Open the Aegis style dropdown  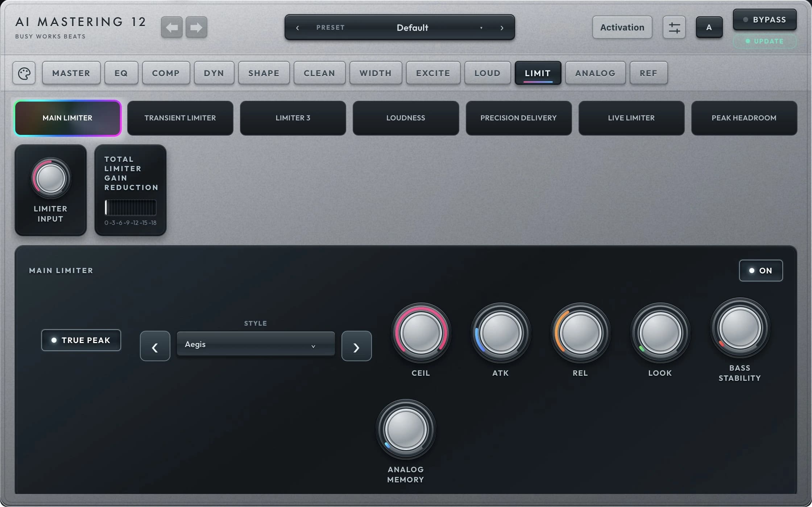[256, 344]
